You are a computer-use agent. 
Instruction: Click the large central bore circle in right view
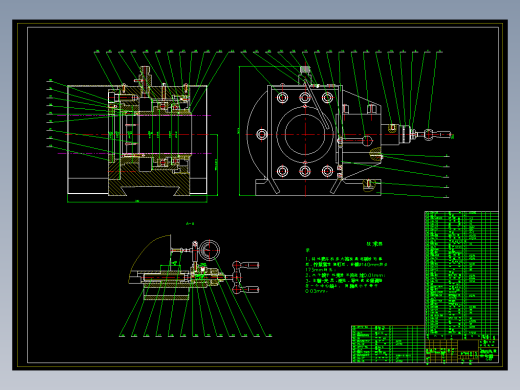click(x=305, y=134)
